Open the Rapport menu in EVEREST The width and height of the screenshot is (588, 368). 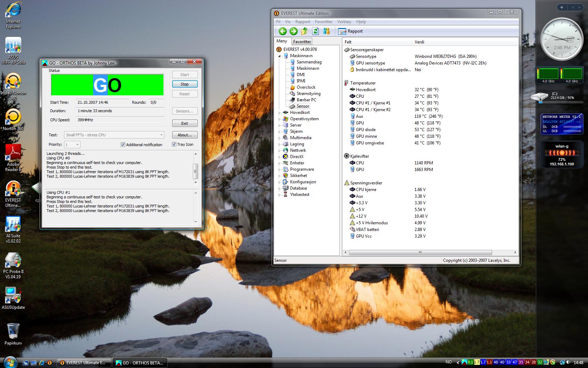pos(303,22)
